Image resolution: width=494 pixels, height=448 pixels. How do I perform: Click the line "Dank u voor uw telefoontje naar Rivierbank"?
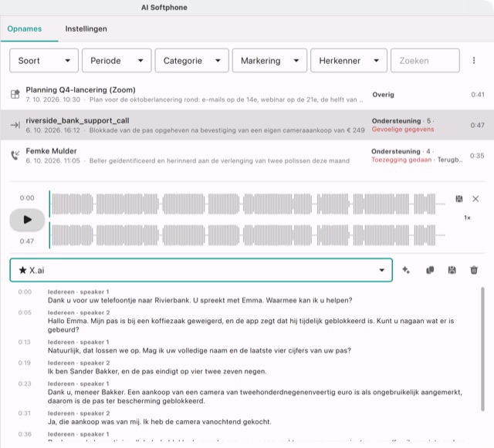(x=200, y=301)
